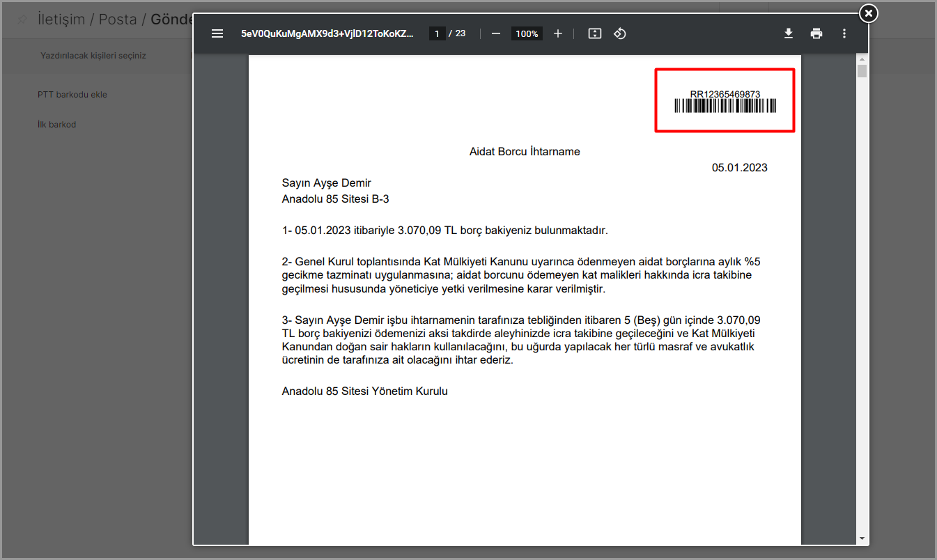937x560 pixels.
Task: Click Yazdırılacak kişileri seçiniz in background page
Action: [93, 56]
